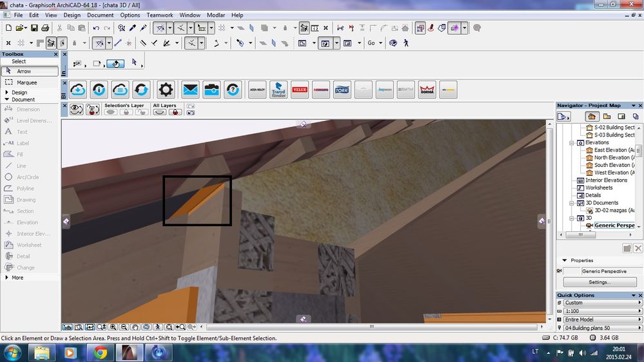This screenshot has height=362, width=644.
Task: Toggle All Layers show/hide eye button
Action: [x=159, y=112]
